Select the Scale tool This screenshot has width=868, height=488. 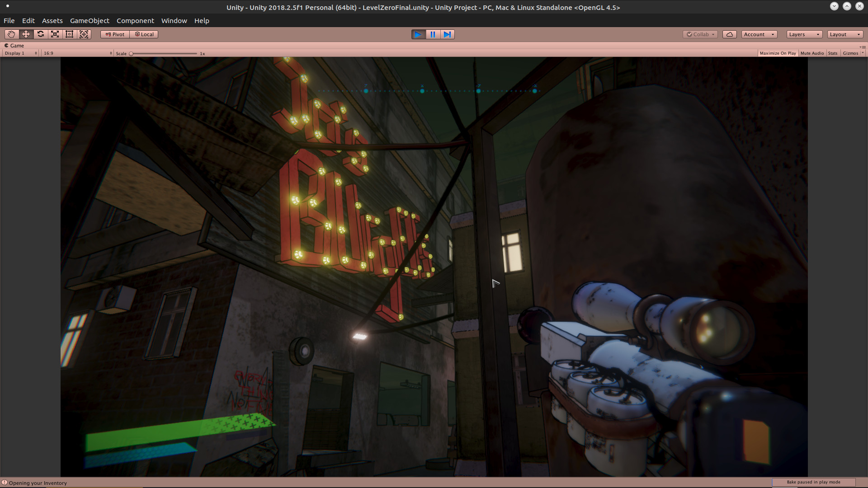[55, 34]
